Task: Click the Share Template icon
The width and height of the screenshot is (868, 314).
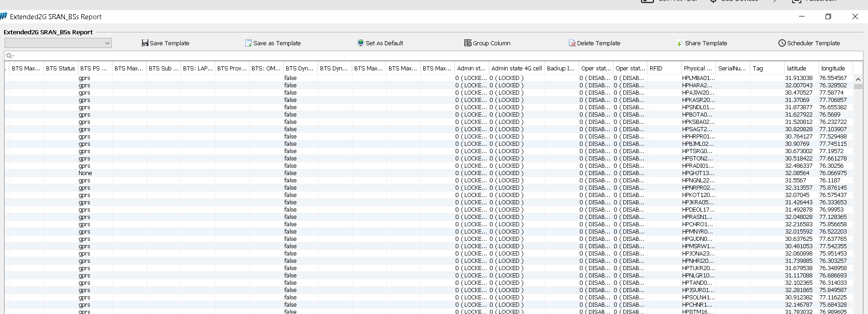Action: [679, 43]
